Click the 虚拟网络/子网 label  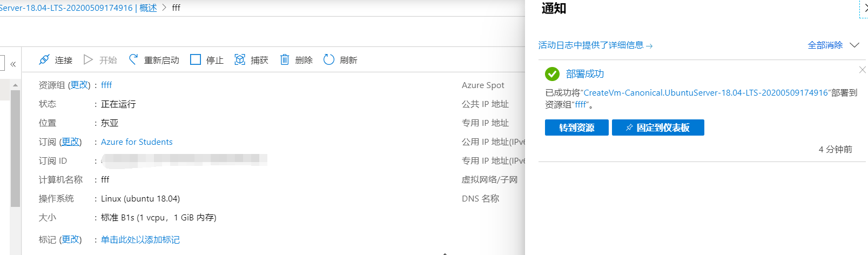point(489,179)
